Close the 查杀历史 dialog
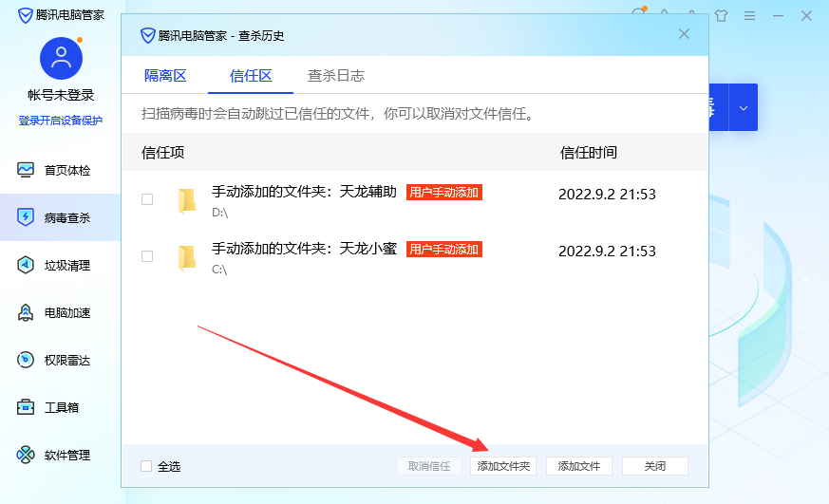 point(684,34)
